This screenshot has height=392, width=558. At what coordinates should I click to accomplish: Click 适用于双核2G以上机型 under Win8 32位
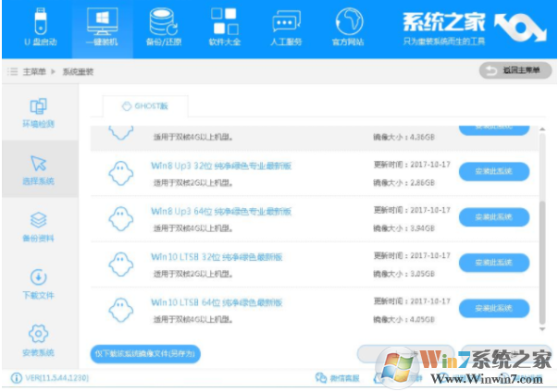pos(193,183)
